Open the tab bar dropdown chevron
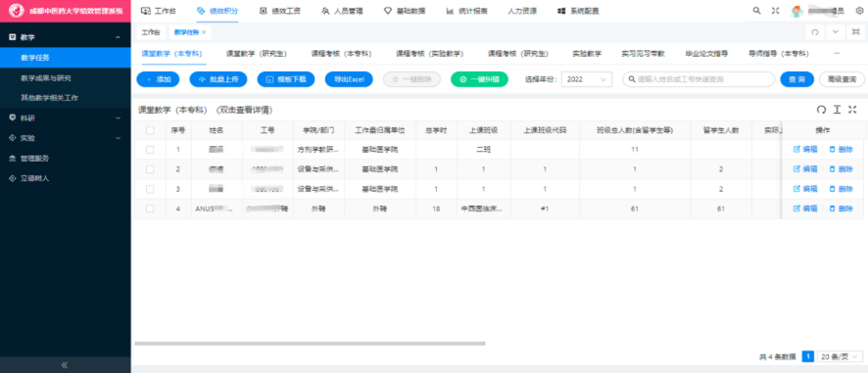The image size is (868, 373). click(x=836, y=32)
